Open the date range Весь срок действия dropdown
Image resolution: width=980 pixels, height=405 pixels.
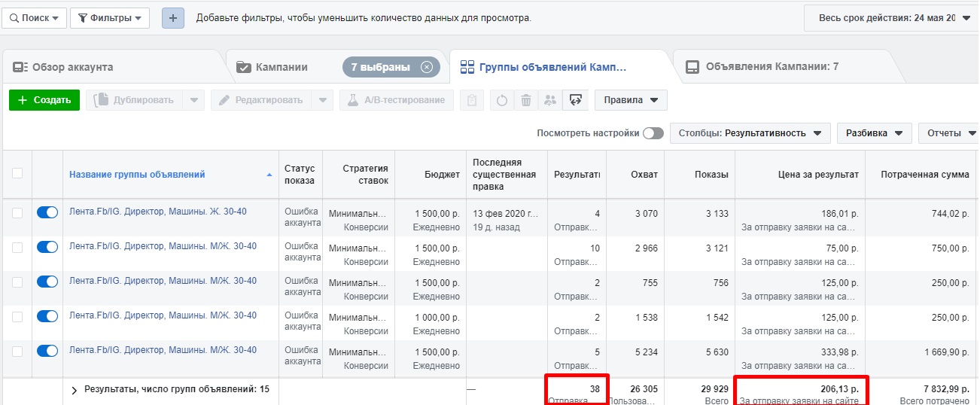(x=892, y=18)
